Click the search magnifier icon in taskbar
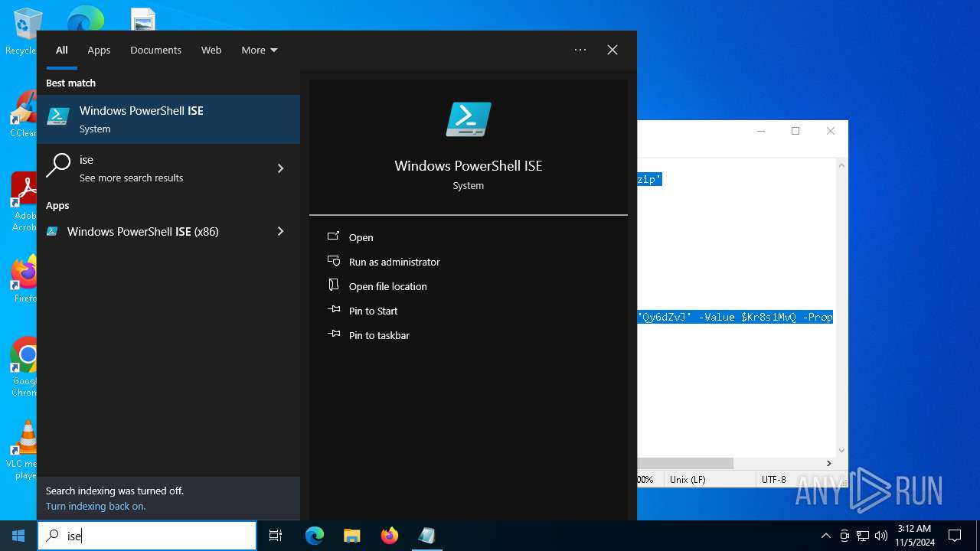Viewport: 980px width, 551px height. coord(52,536)
